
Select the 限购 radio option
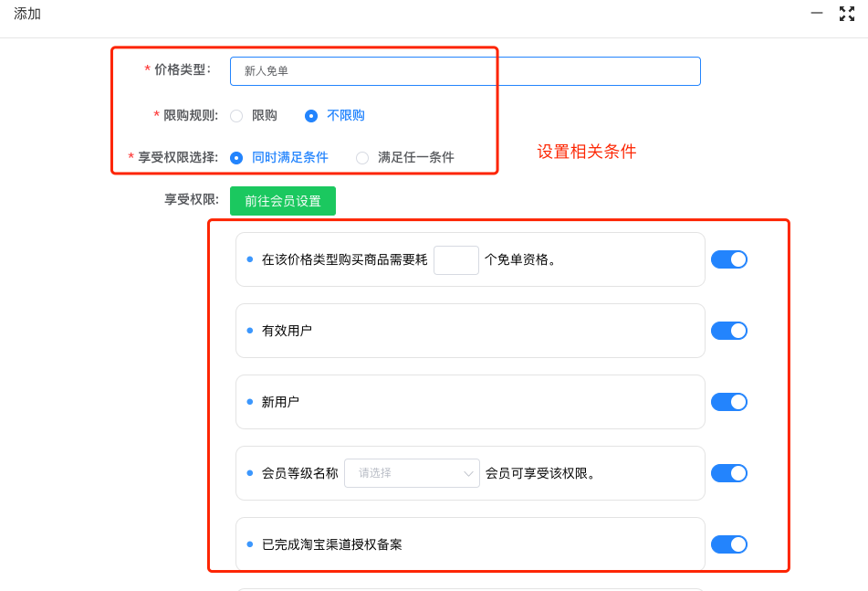(x=254, y=115)
